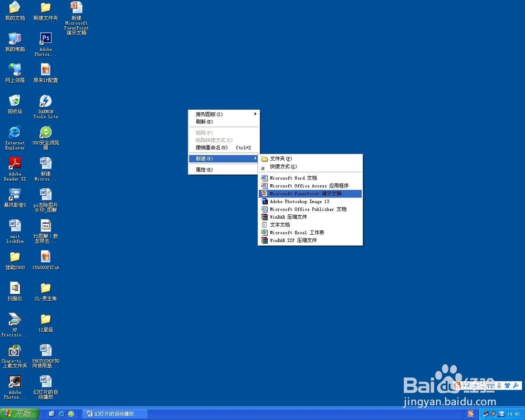This screenshot has width=525, height=420.
Task: Select the HP Precisio... scanner shortcut
Action: tap(15, 324)
